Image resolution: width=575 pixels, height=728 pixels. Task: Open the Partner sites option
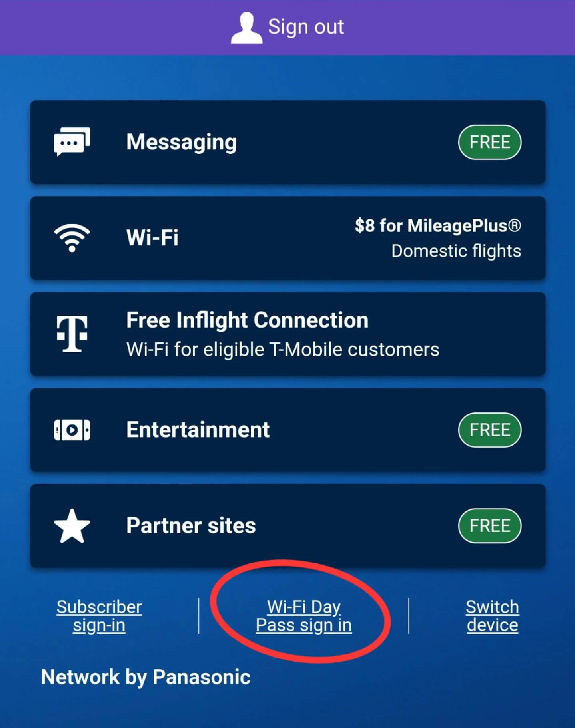288,526
